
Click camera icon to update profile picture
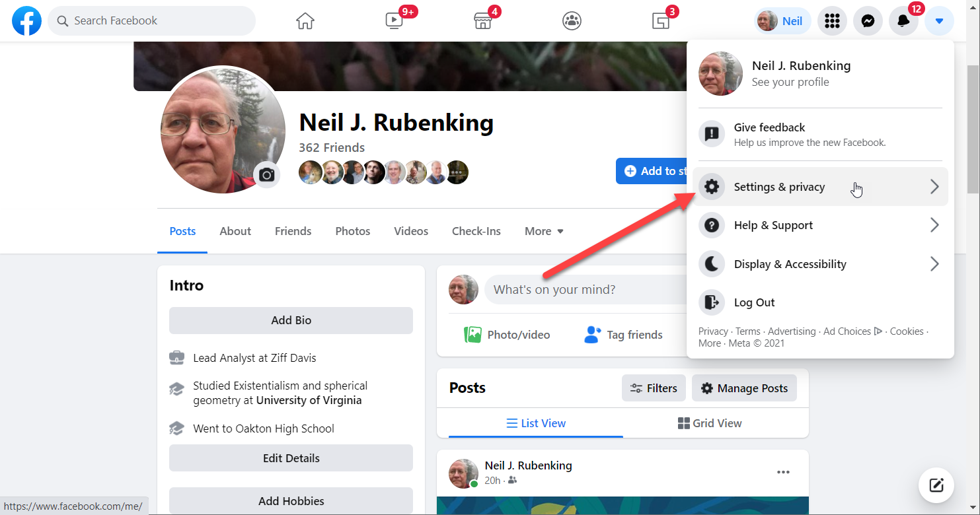coord(267,175)
